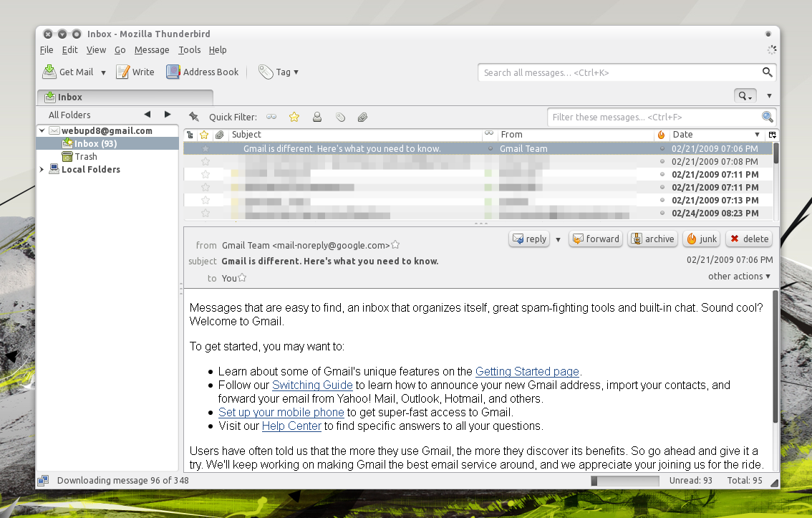Archive the open message

tap(652, 239)
